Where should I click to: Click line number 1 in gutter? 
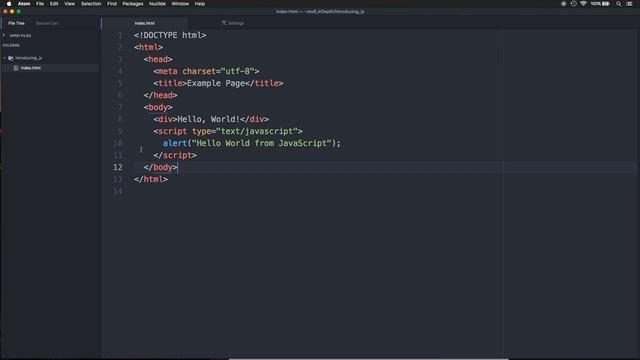[120, 36]
